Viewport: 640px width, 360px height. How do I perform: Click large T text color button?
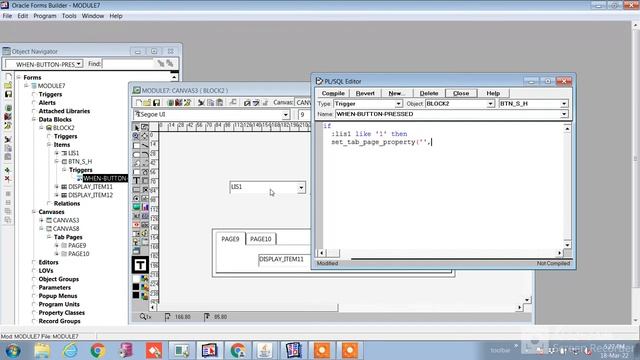tap(140, 265)
